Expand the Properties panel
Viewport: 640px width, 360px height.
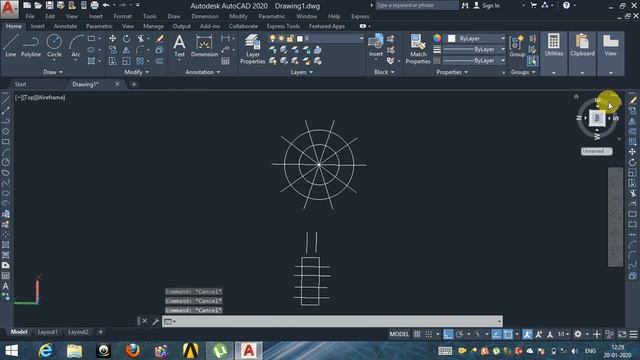tap(452, 72)
